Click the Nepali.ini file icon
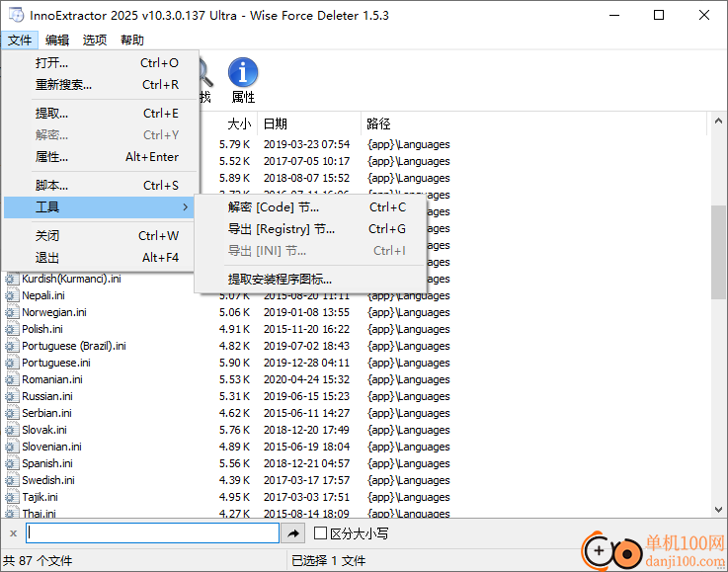This screenshot has height=572, width=728. [x=11, y=295]
